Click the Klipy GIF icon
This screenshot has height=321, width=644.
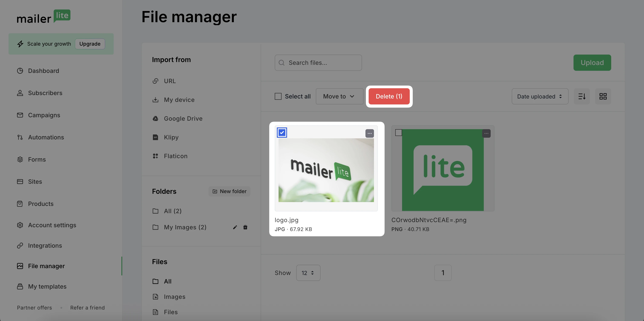(x=155, y=137)
